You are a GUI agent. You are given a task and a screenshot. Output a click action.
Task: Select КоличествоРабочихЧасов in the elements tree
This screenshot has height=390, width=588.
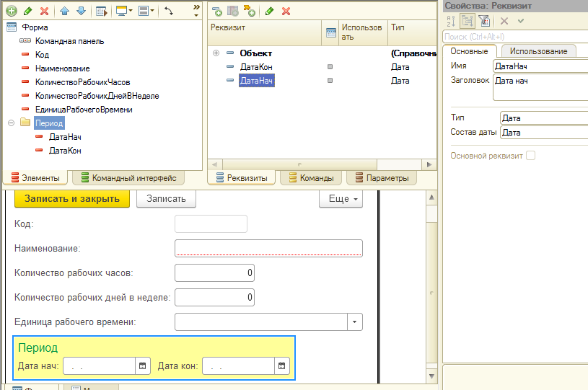coord(82,82)
